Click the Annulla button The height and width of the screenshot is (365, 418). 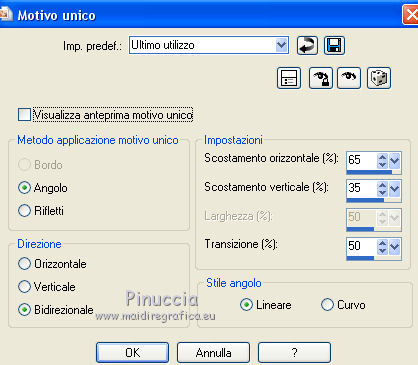pos(213,352)
